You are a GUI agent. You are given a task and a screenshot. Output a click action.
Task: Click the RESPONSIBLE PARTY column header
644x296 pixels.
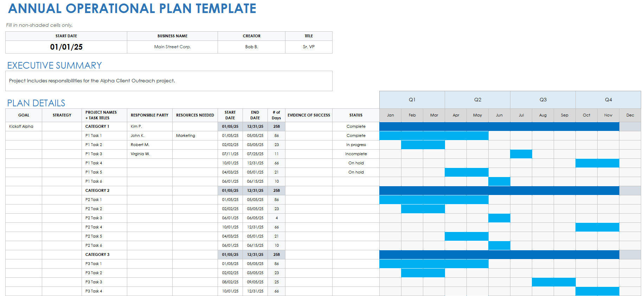click(x=149, y=115)
